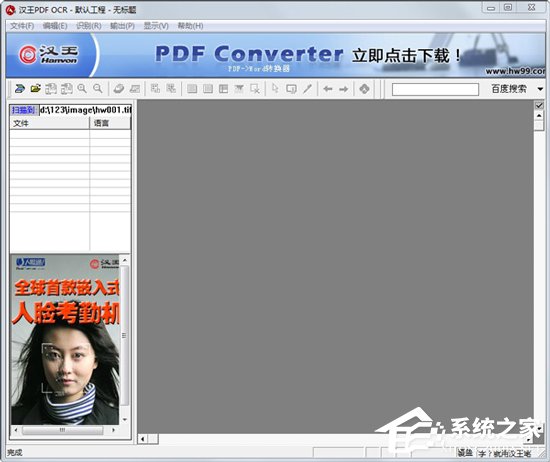This screenshot has height=462, width=550.
Task: Select the pen line drawing tool
Action: point(308,89)
